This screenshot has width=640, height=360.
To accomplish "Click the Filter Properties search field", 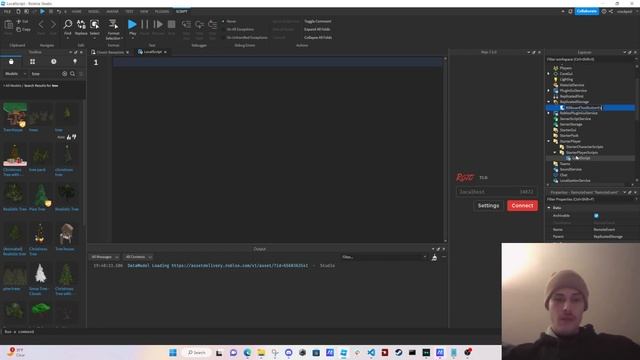I will pos(590,199).
